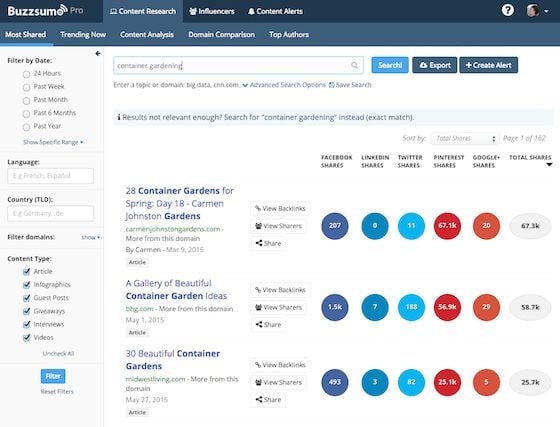Open the Influencers section
This screenshot has height=427, width=560.
(212, 11)
